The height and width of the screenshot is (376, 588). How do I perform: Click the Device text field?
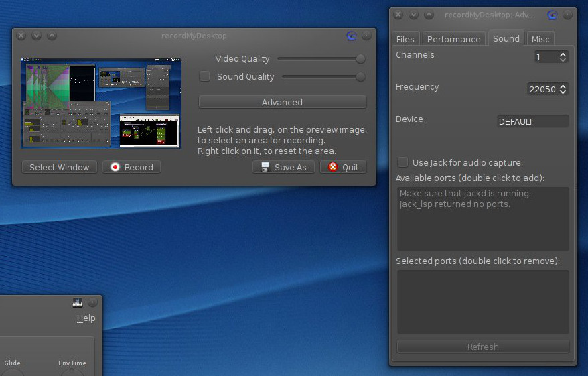pos(532,122)
